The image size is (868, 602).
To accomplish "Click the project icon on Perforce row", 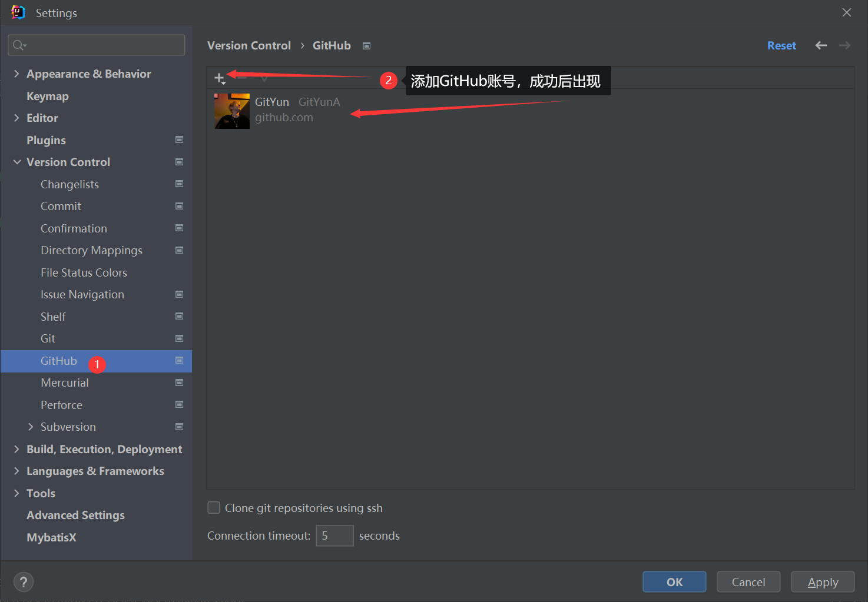I will [180, 404].
